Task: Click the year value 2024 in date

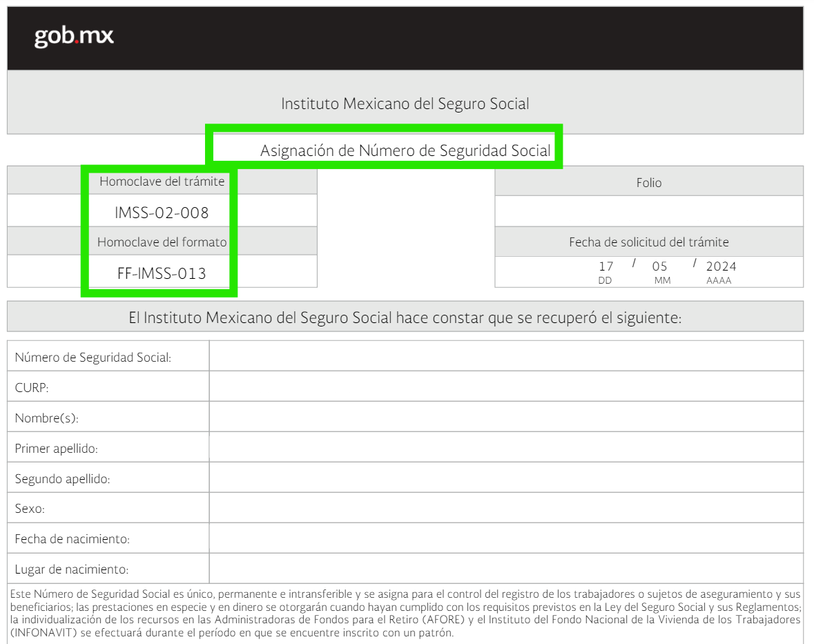Action: pyautogui.click(x=721, y=266)
